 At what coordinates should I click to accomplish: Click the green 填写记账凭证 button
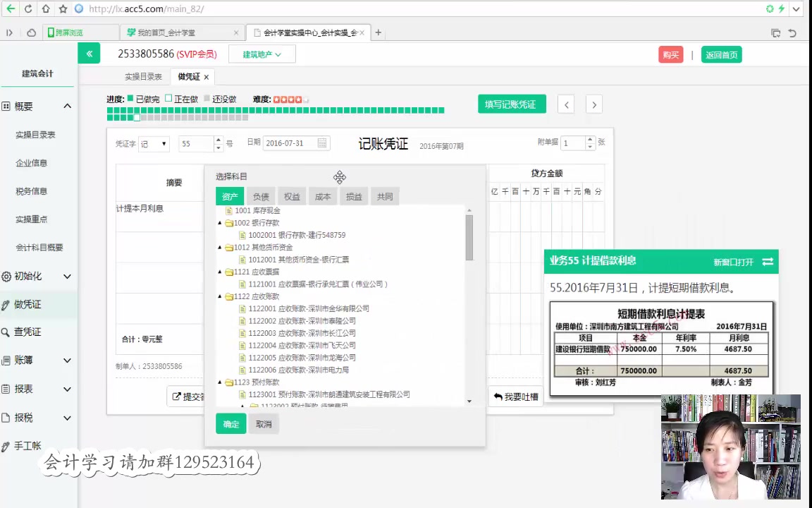coord(512,104)
